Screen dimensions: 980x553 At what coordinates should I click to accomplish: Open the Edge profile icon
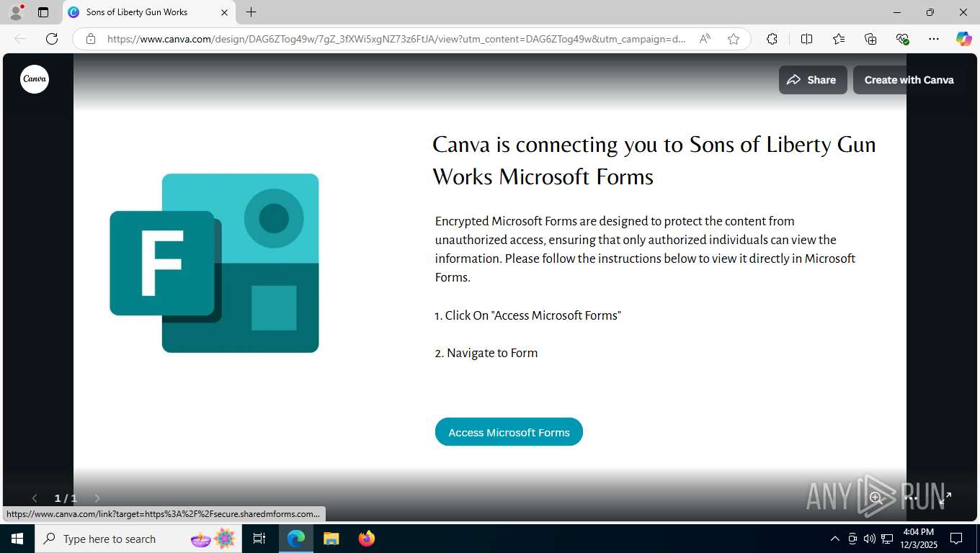pyautogui.click(x=16, y=12)
